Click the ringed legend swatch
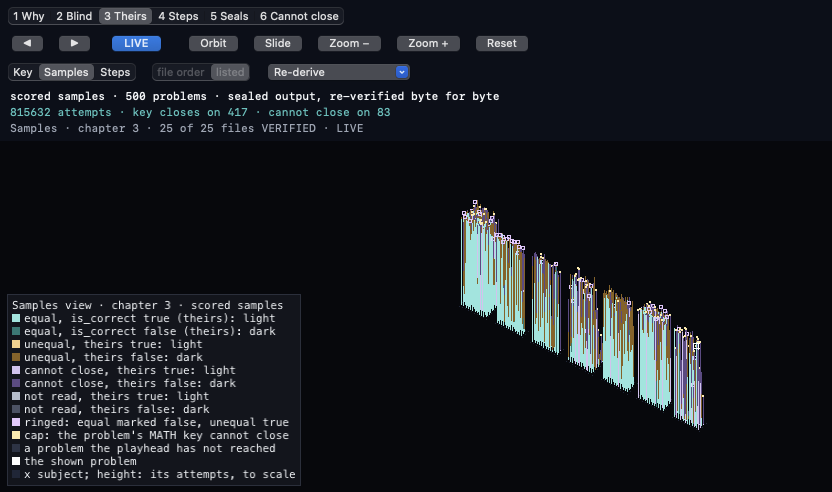 (x=16, y=422)
